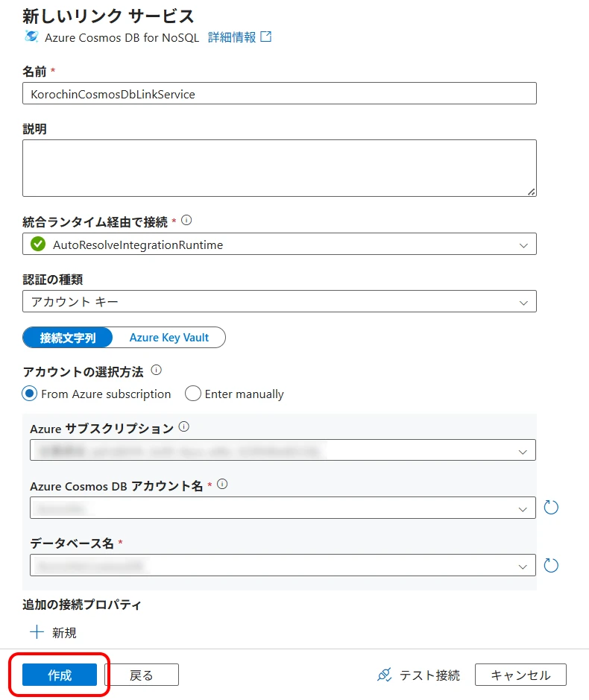The width and height of the screenshot is (589, 700).
Task: Open the 詳細情報 external link icon
Action: pos(265,37)
